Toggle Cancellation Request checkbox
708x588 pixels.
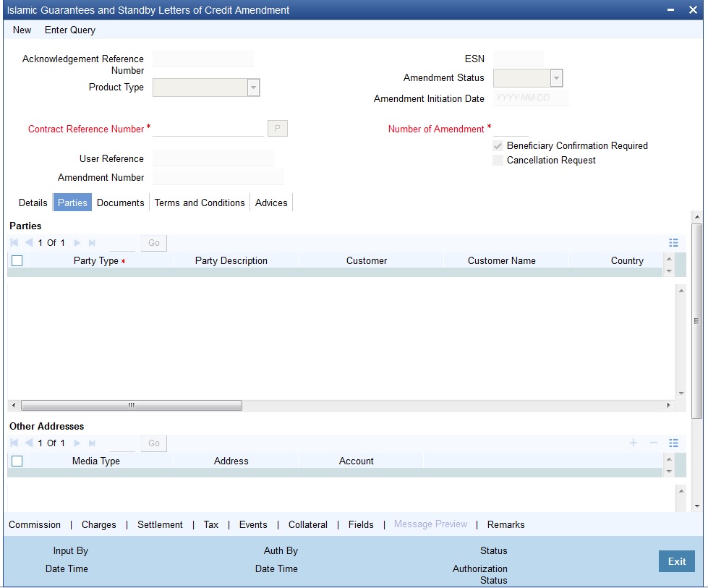(498, 161)
